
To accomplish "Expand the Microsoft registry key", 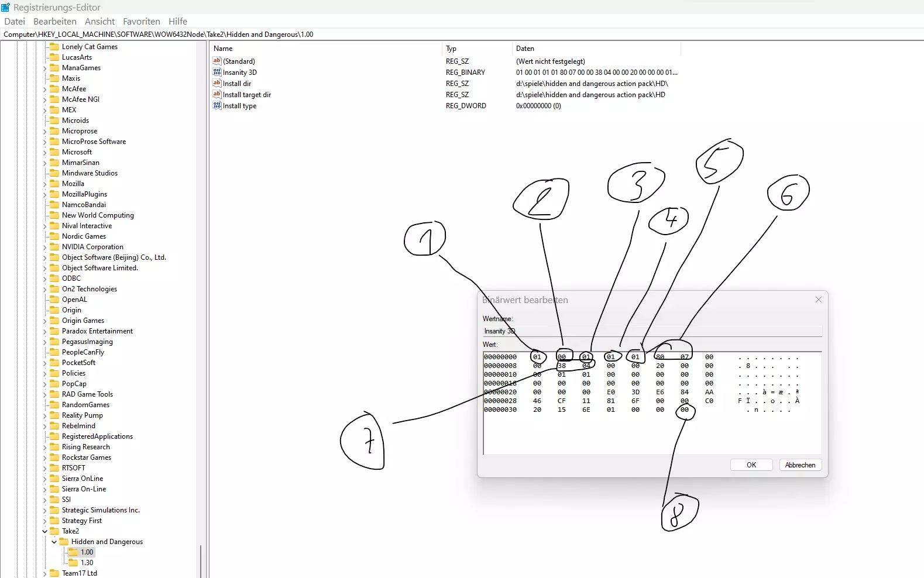I will coord(44,152).
